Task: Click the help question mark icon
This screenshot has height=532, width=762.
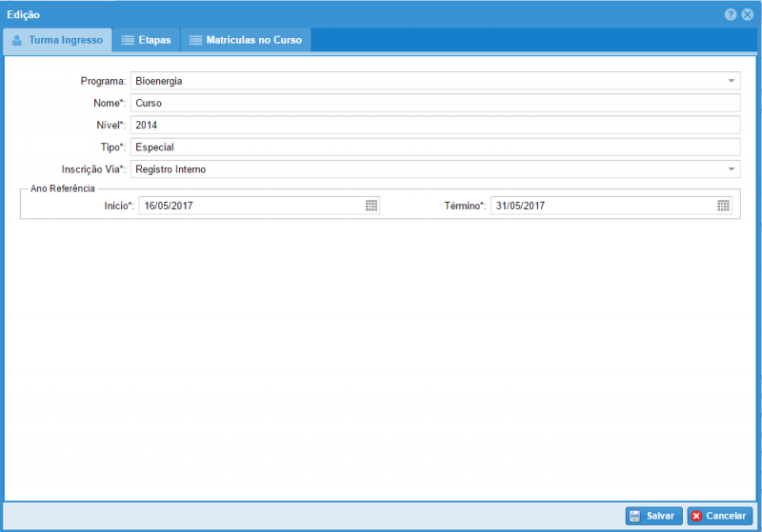Action: pos(731,14)
